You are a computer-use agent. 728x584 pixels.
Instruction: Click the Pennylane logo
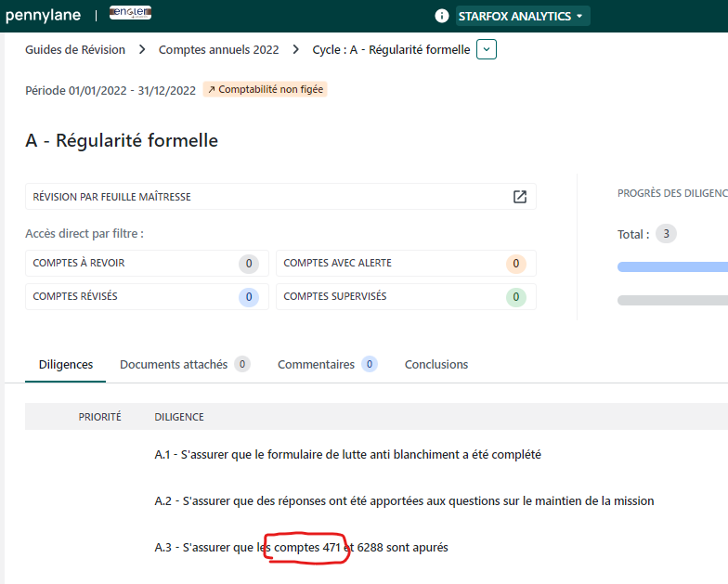point(43,16)
